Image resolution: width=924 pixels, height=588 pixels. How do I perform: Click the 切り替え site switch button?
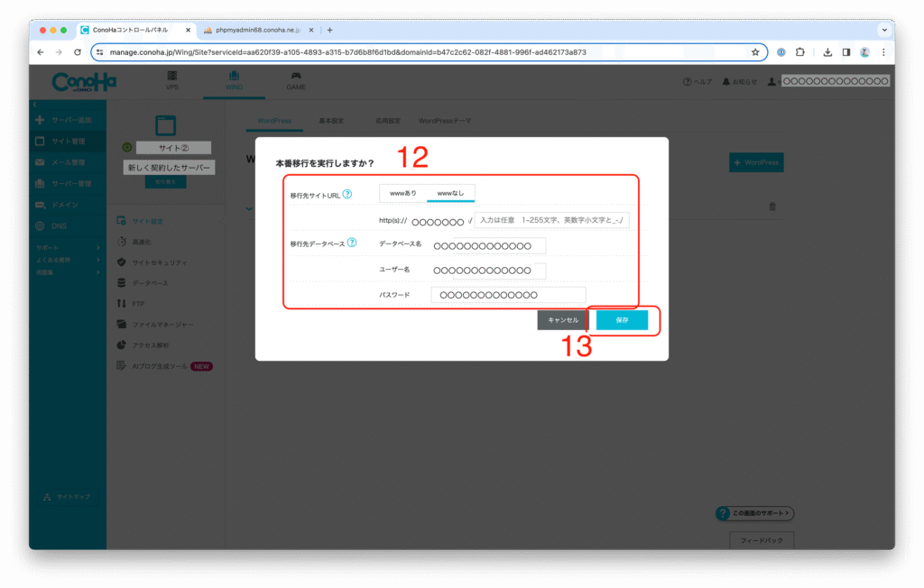pos(166,182)
